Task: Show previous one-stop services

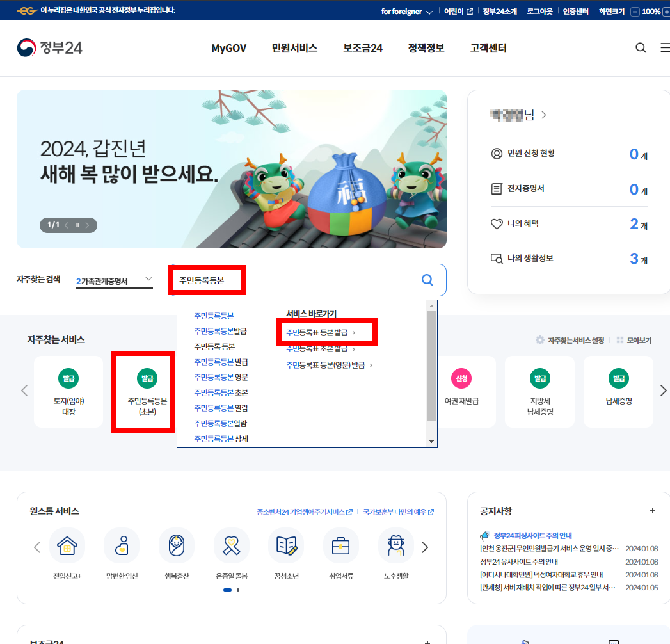Action: click(x=37, y=547)
